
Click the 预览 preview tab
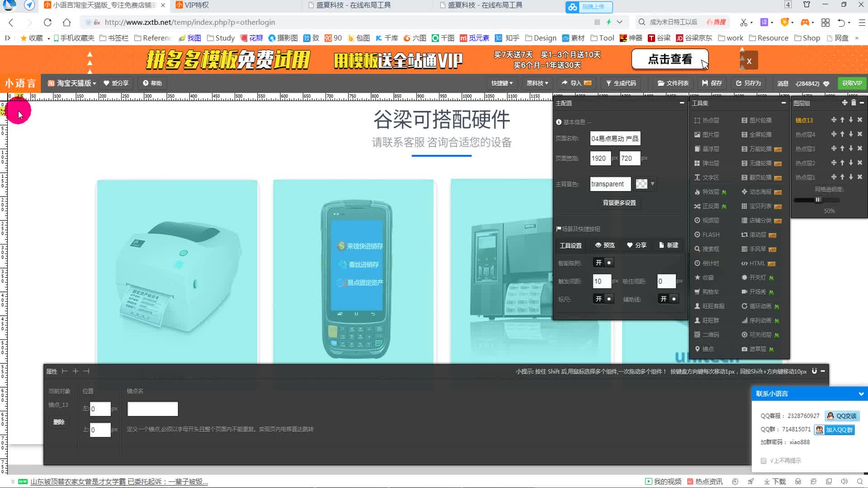pos(605,245)
